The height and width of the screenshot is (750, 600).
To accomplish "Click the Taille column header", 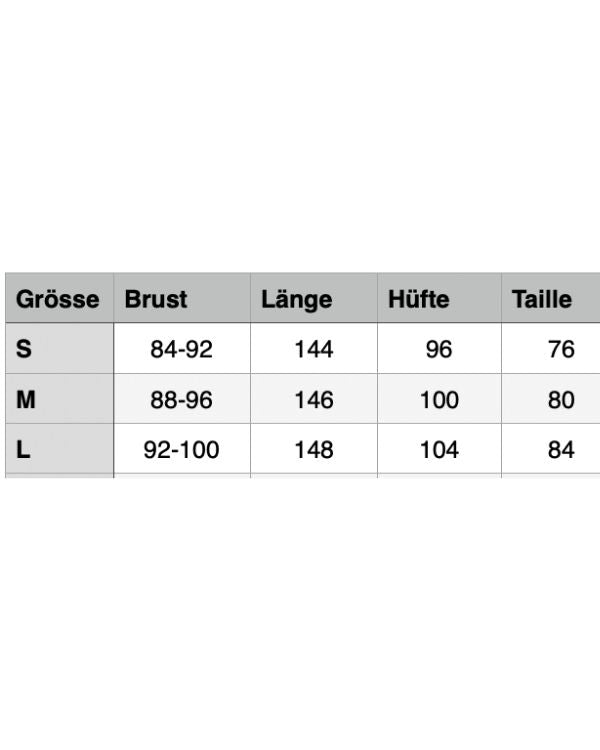I will [x=542, y=299].
